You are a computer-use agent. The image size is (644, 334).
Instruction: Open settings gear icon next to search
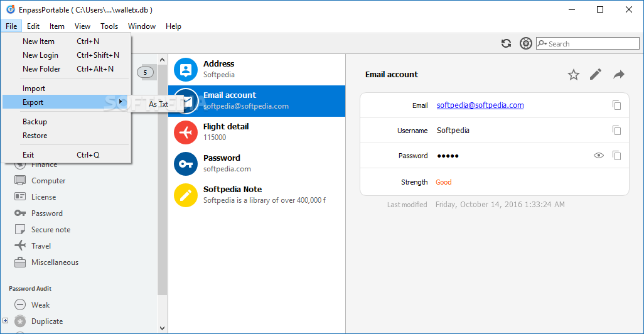[526, 43]
